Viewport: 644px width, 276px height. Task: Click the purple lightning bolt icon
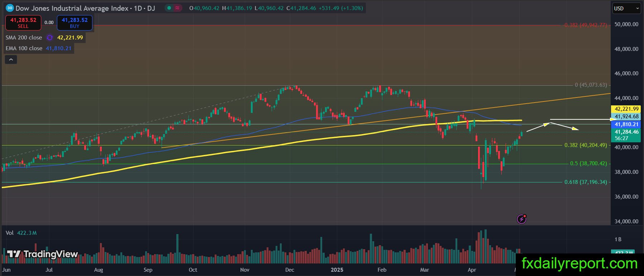(x=521, y=219)
